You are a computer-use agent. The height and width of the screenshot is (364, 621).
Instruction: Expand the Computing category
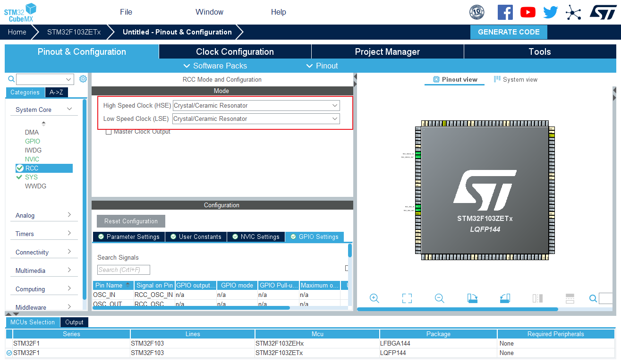coord(69,288)
